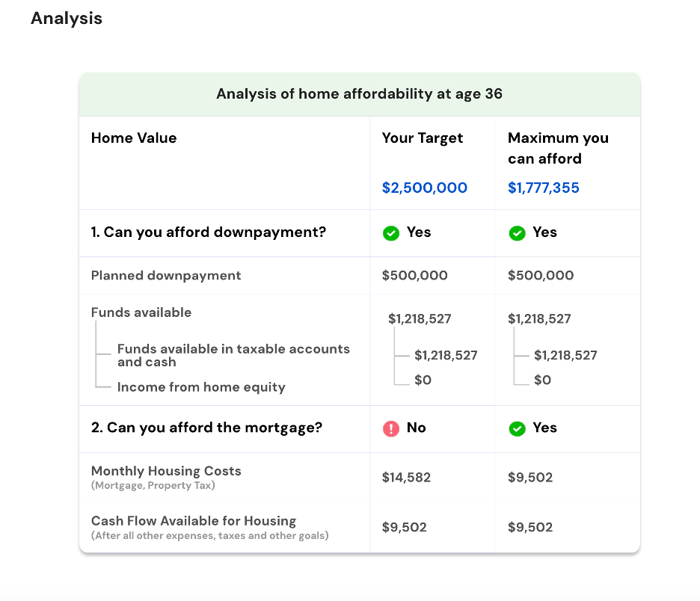Select the $14,582 monthly housing cost value
700x601 pixels.
tap(406, 478)
